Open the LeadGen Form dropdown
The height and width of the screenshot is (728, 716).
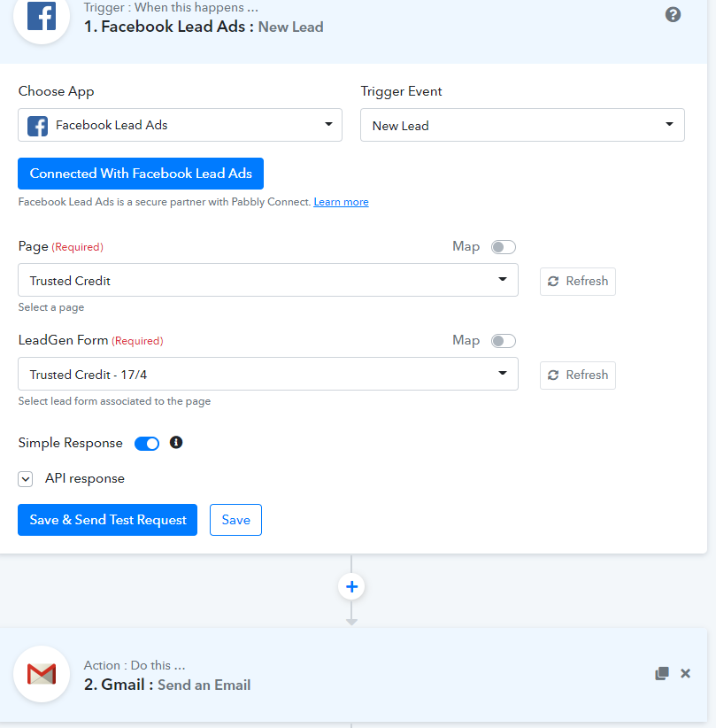268,374
